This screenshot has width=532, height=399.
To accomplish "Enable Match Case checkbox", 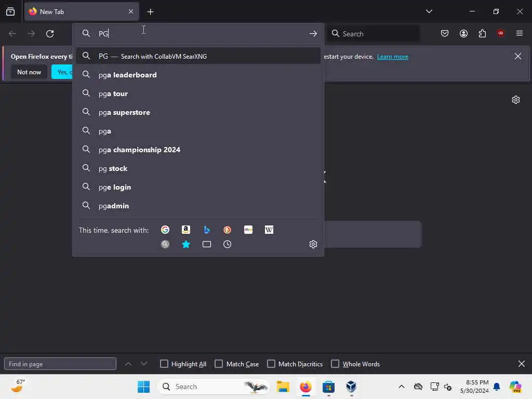I will coord(219,364).
